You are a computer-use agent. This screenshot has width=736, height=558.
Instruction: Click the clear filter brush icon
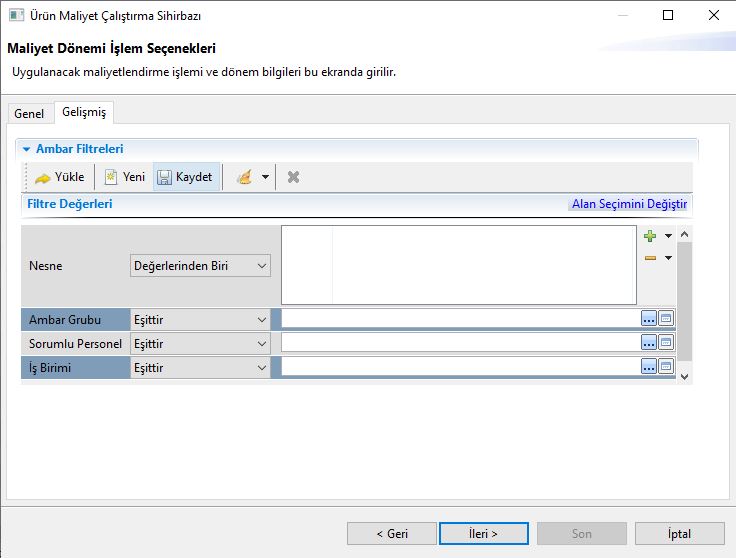(244, 177)
